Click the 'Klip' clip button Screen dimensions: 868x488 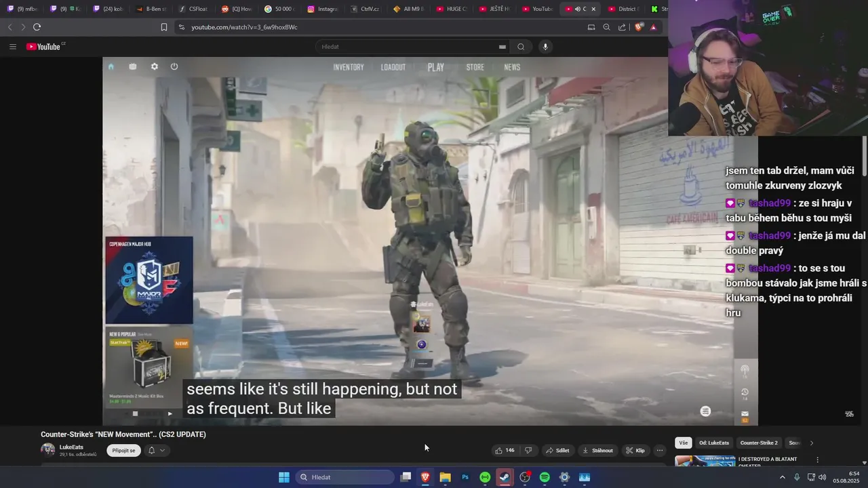635,450
